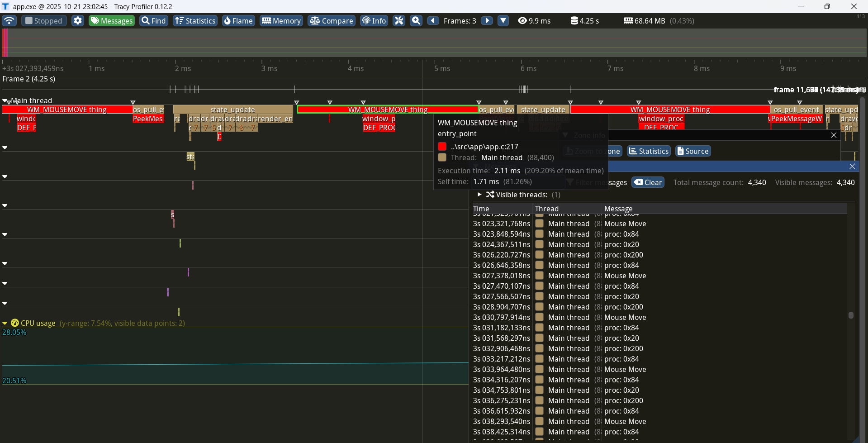Open the frame set dropdown arrow
The image size is (868, 443).
[503, 21]
